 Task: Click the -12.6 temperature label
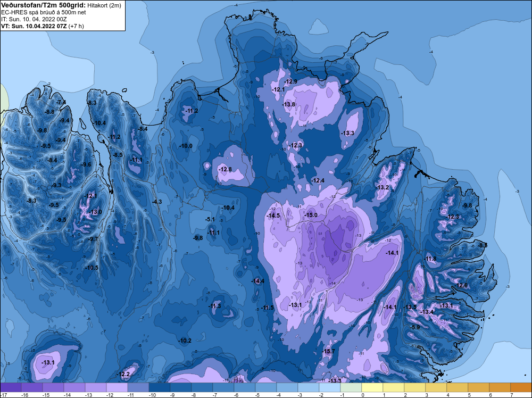click(x=461, y=285)
